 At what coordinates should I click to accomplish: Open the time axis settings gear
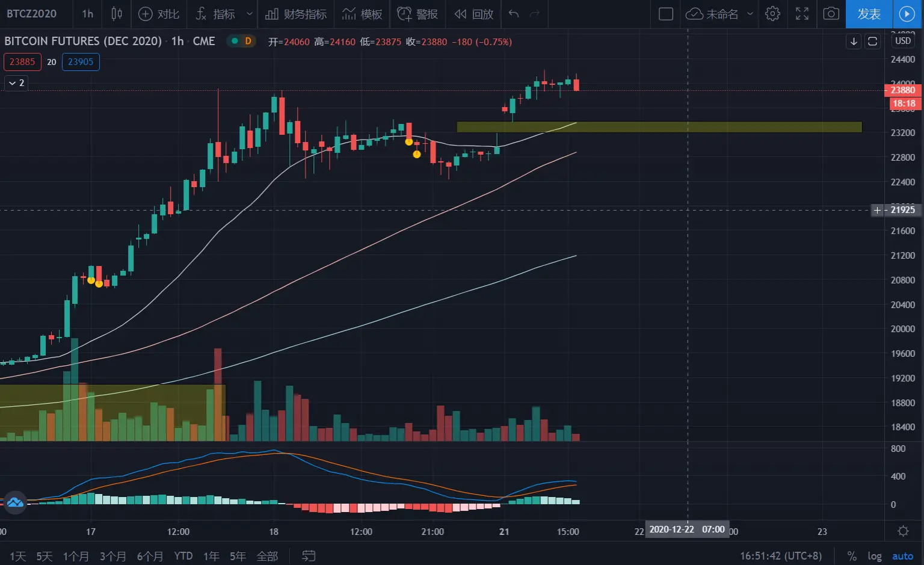click(x=903, y=531)
